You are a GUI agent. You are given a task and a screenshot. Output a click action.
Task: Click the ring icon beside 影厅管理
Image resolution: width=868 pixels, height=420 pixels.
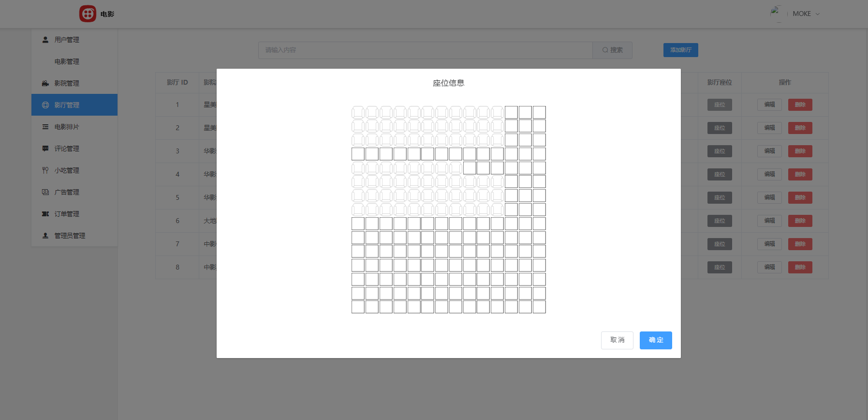pos(45,105)
